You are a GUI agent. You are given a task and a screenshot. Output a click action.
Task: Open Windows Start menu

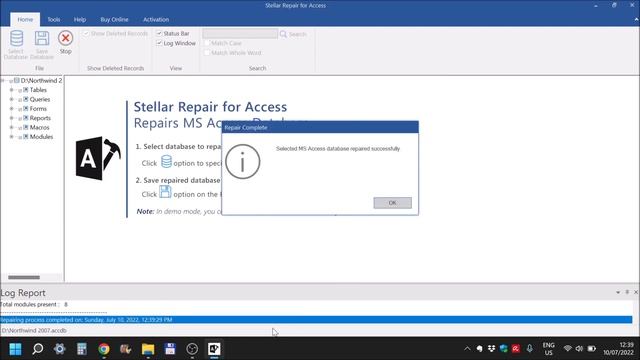(16, 349)
